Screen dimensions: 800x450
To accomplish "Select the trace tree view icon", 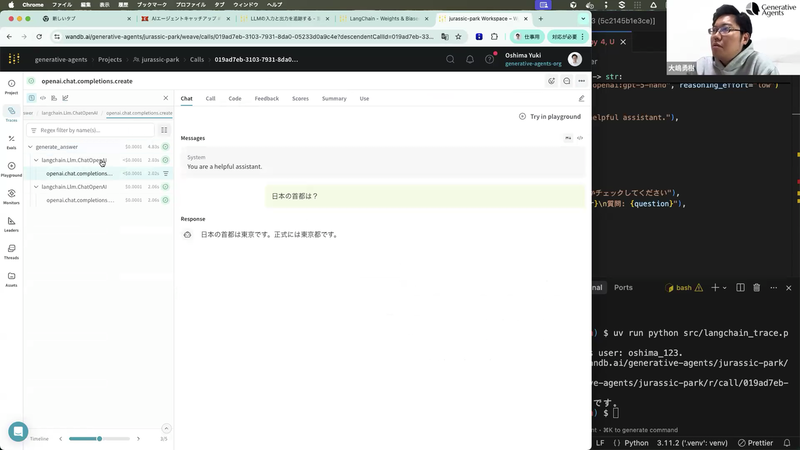I will click(x=32, y=98).
